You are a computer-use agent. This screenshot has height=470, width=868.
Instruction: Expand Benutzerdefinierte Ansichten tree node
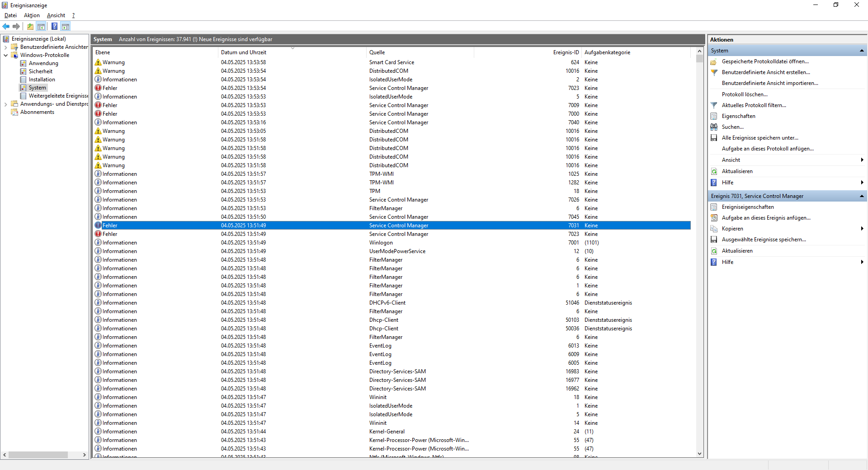point(5,47)
